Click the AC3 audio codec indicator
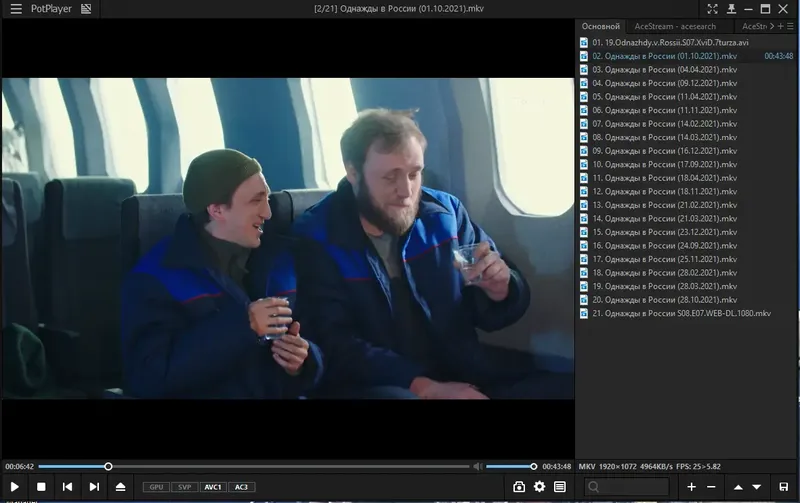Viewport: 800px width, 503px height. coord(241,487)
